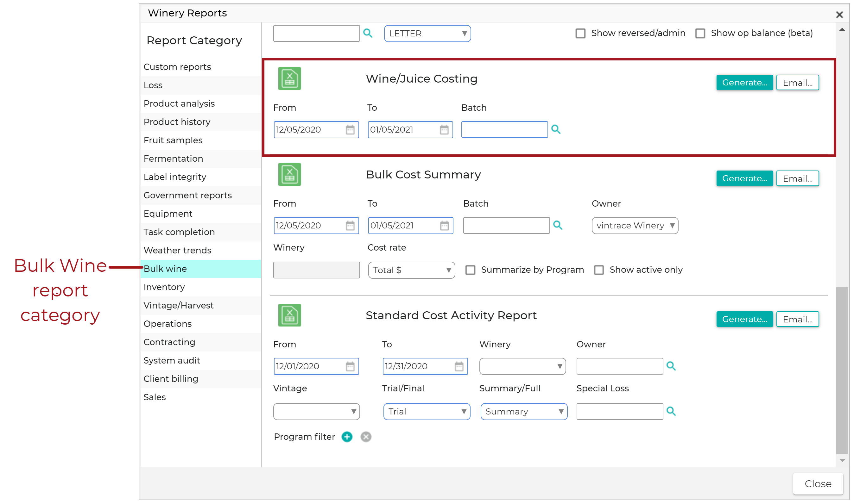Email the Bulk Cost Summary report
This screenshot has height=504, width=854.
[797, 178]
